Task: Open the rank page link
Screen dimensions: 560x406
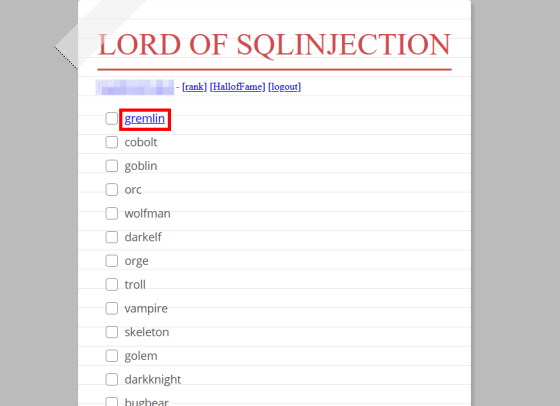Action: pyautogui.click(x=194, y=87)
